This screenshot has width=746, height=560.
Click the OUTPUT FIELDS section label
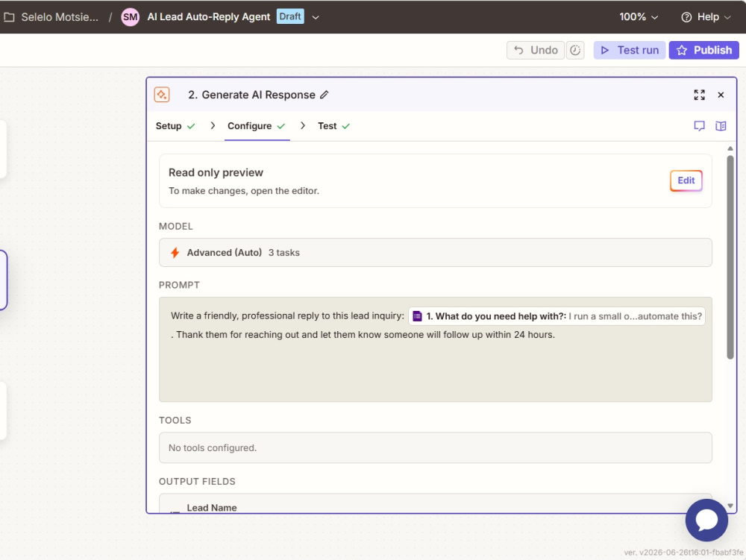(197, 482)
